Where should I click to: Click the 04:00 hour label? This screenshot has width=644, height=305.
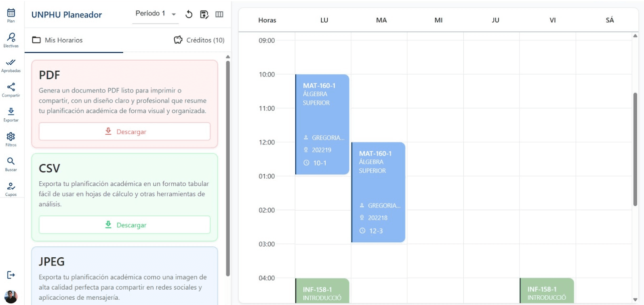pyautogui.click(x=267, y=278)
